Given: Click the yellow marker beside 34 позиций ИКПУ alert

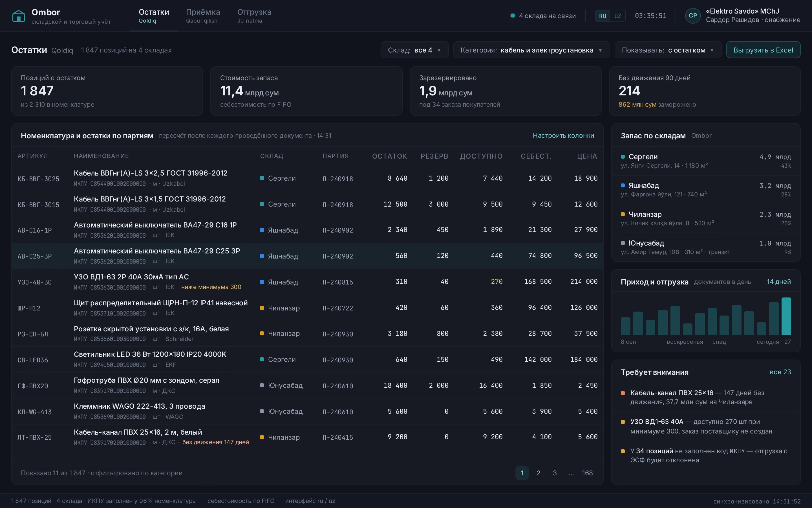Looking at the screenshot, I should (623, 451).
